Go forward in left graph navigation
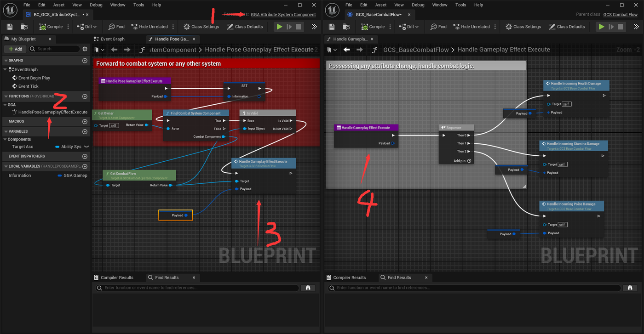Image resolution: width=644 pixels, height=334 pixels. coord(127,50)
